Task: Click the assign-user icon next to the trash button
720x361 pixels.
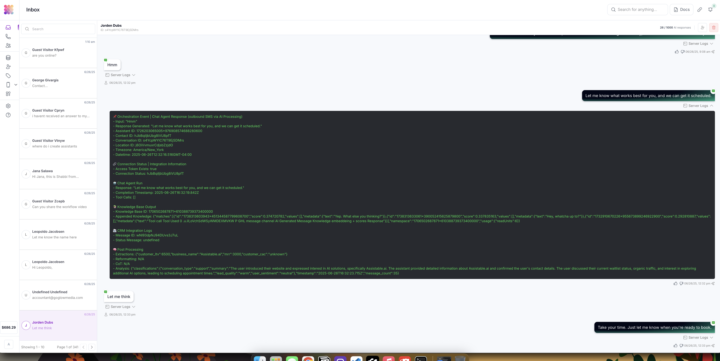Action: (x=703, y=28)
